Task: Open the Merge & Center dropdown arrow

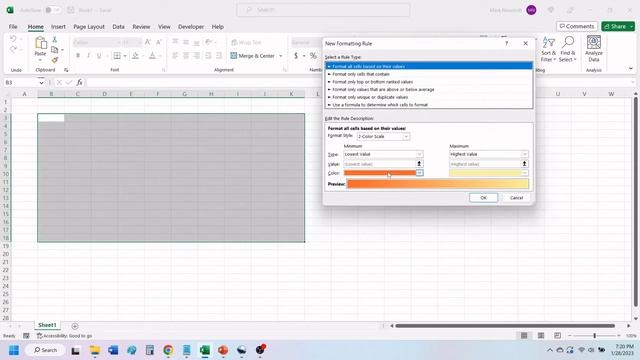Action: pyautogui.click(x=281, y=56)
